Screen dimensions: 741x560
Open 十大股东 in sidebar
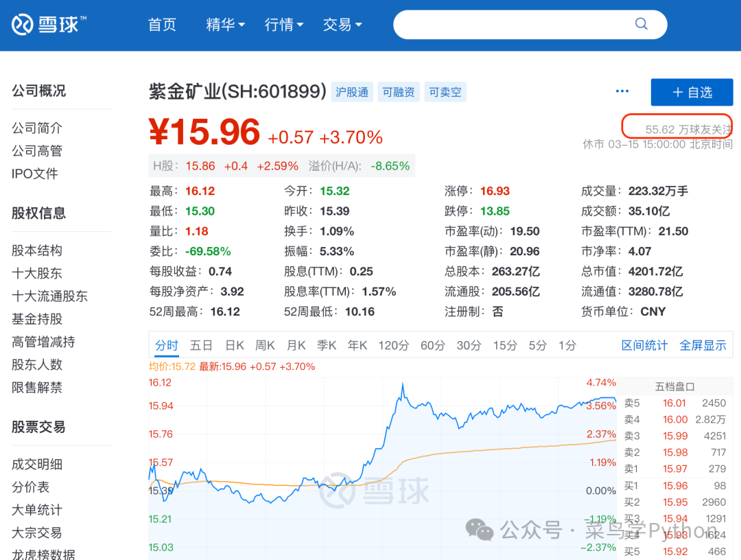(x=37, y=273)
